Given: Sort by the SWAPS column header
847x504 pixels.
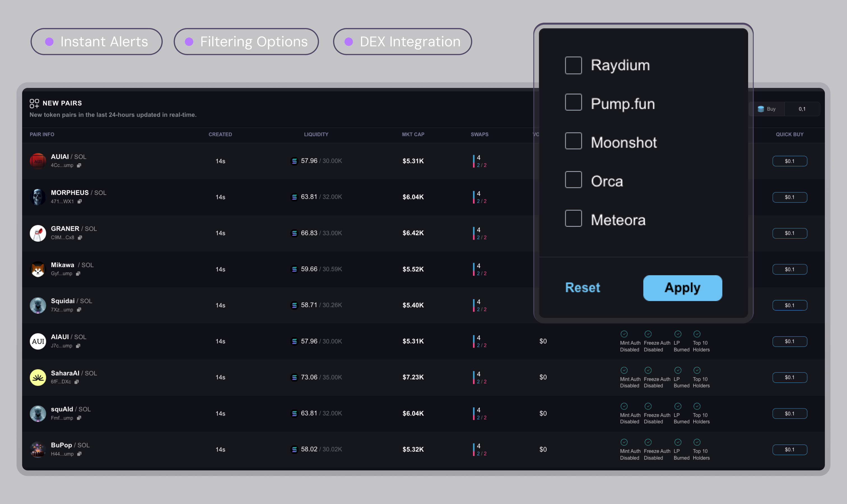Looking at the screenshot, I should [x=480, y=134].
